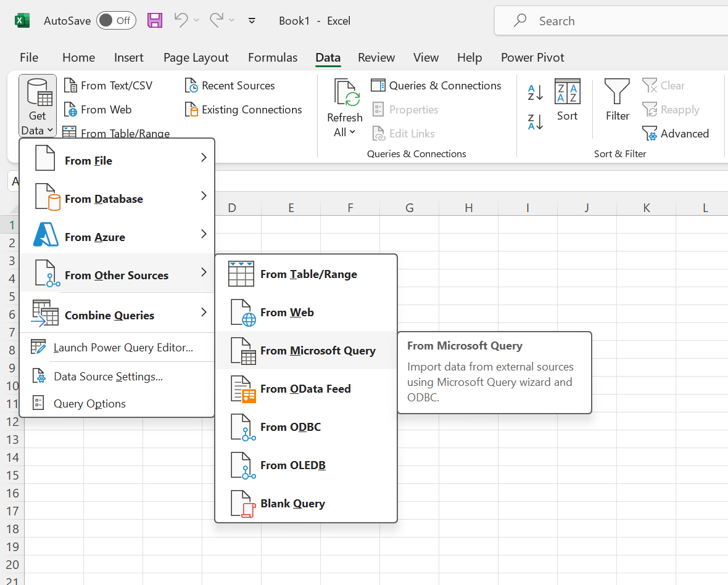Image resolution: width=728 pixels, height=585 pixels.
Task: Click the Save icon in Quick Access Toolbar
Action: click(x=155, y=20)
